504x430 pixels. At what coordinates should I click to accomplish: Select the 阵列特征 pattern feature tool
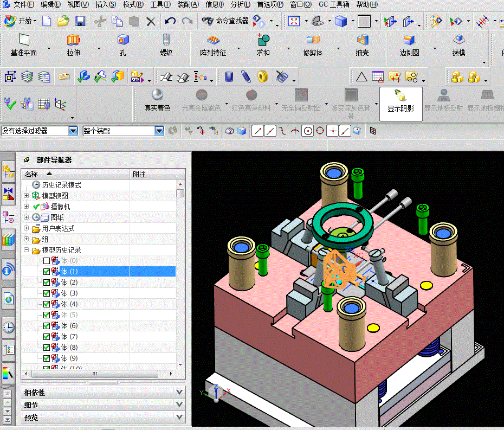pyautogui.click(x=213, y=45)
